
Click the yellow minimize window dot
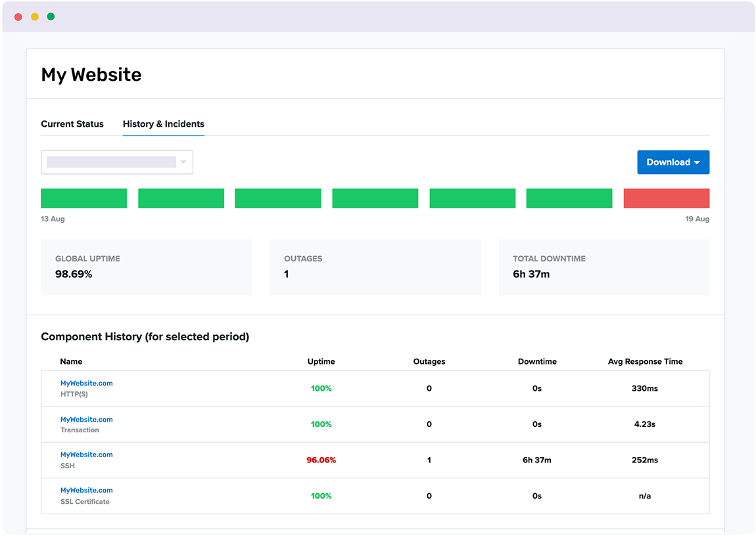[35, 16]
